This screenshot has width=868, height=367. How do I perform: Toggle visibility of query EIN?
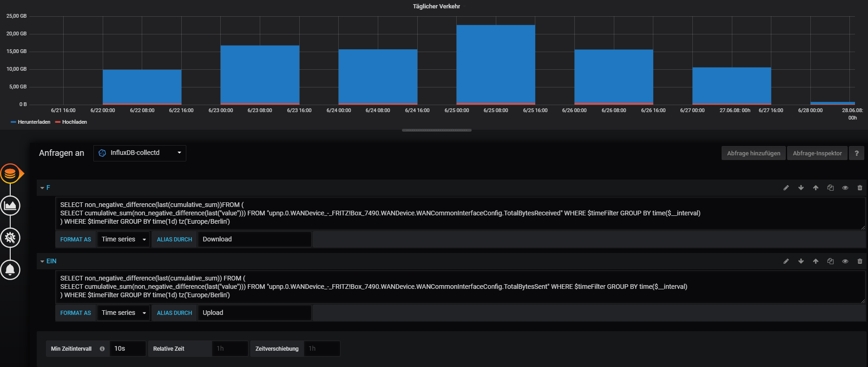pyautogui.click(x=845, y=261)
